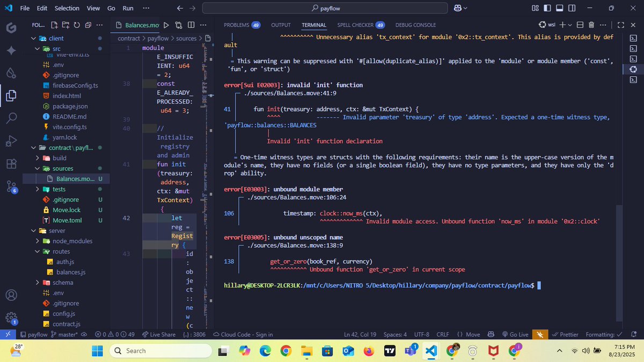Switch to the Debug Console tab
The image size is (644, 362).
coord(415,25)
